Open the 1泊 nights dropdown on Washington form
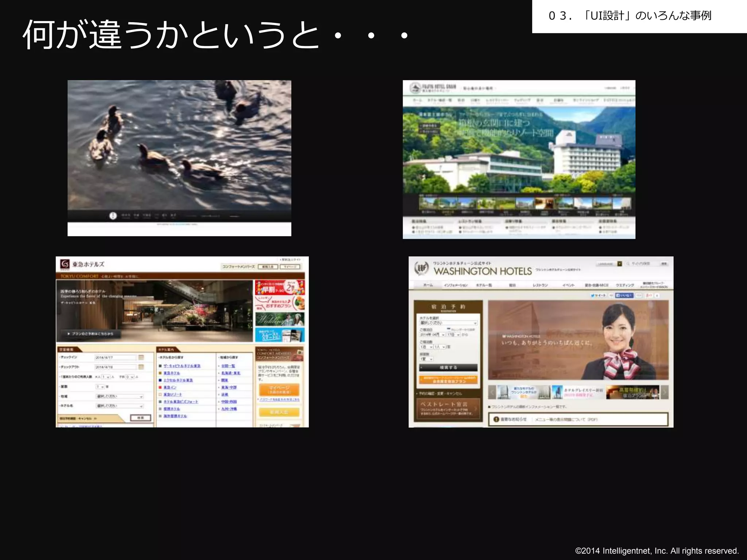Screen dimensions: 747x560 coord(426,347)
